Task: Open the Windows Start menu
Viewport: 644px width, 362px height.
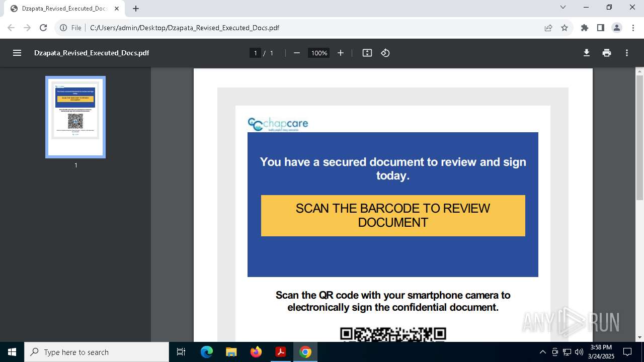Action: [x=12, y=352]
